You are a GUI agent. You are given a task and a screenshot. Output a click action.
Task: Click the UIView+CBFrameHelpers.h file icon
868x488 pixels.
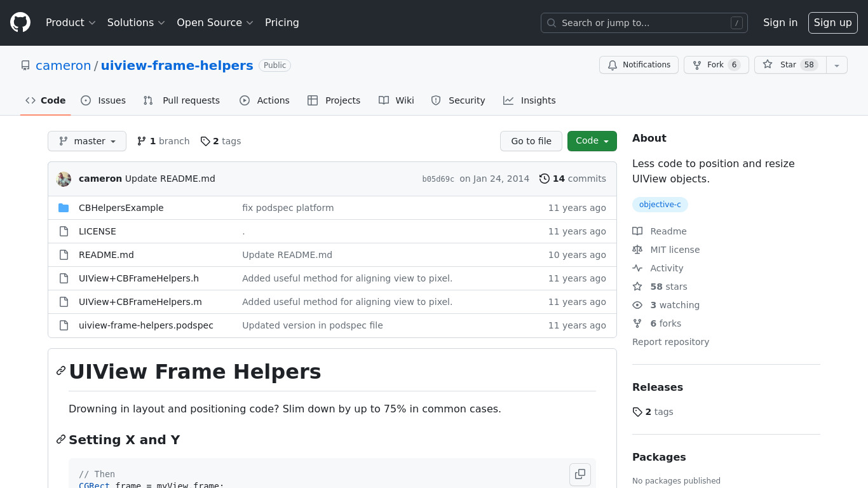coord(64,278)
